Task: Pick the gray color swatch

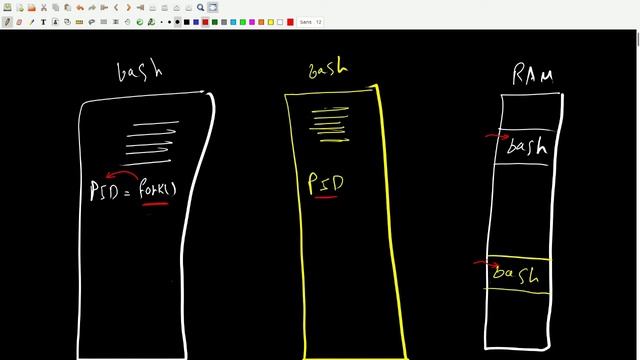Action: pos(224,22)
